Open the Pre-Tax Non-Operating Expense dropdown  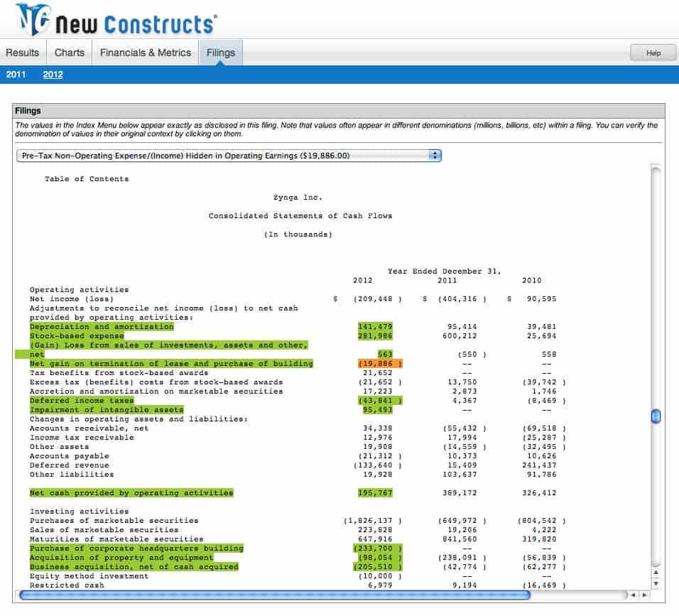pyautogui.click(x=229, y=156)
